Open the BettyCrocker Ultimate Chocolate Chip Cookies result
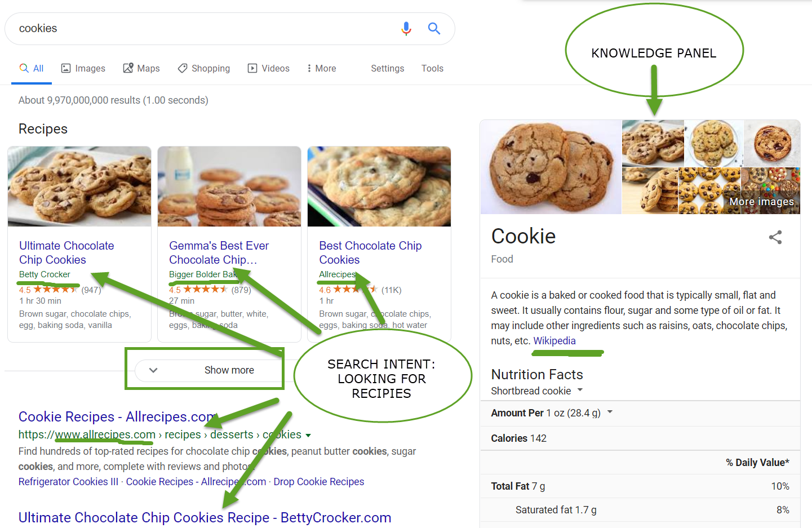This screenshot has width=812, height=528. (205, 517)
